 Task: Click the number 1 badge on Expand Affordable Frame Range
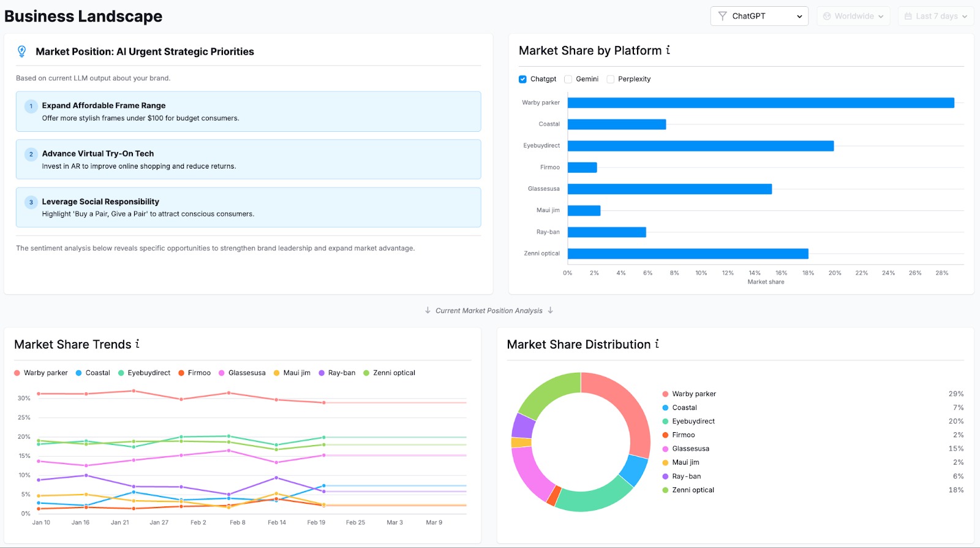31,106
